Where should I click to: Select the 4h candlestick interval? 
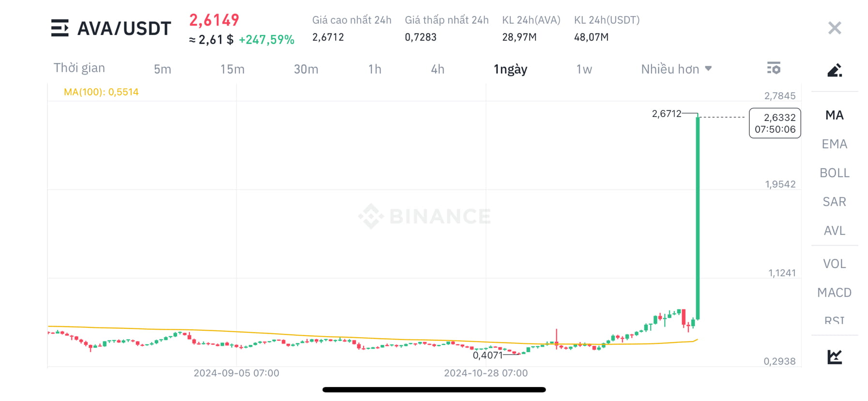(x=437, y=69)
